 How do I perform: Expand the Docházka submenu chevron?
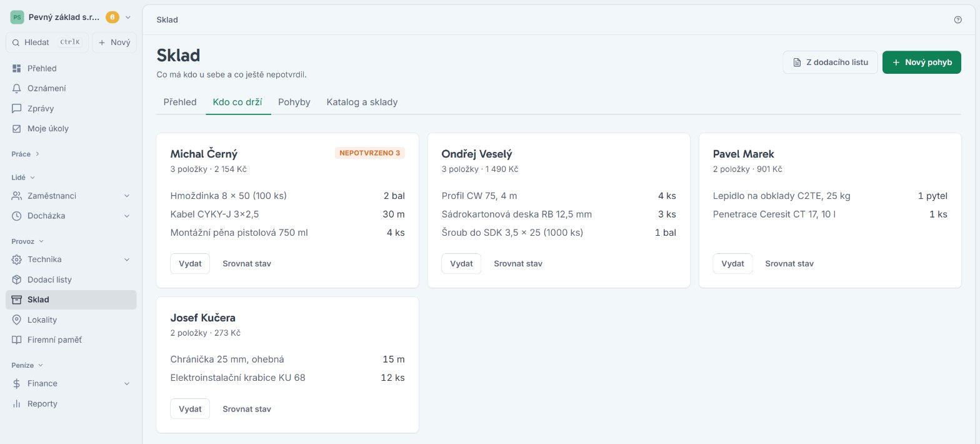pos(127,216)
